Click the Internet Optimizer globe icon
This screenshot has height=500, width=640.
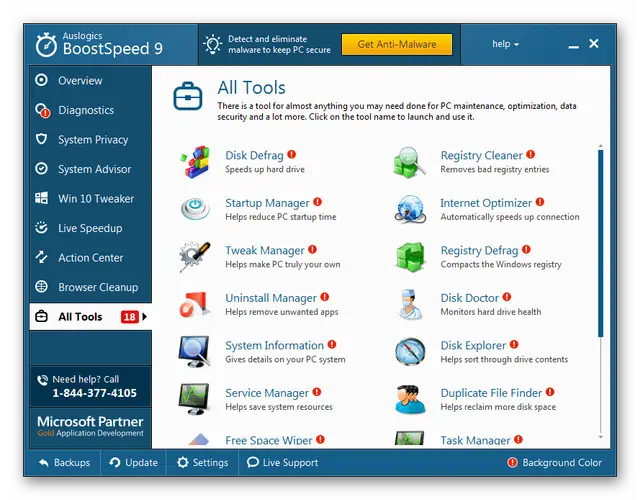[410, 209]
